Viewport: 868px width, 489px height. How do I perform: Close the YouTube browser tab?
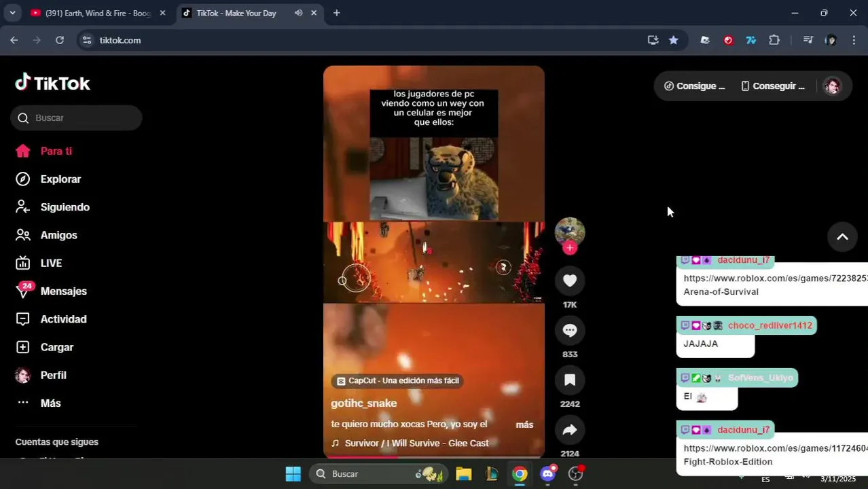click(162, 13)
